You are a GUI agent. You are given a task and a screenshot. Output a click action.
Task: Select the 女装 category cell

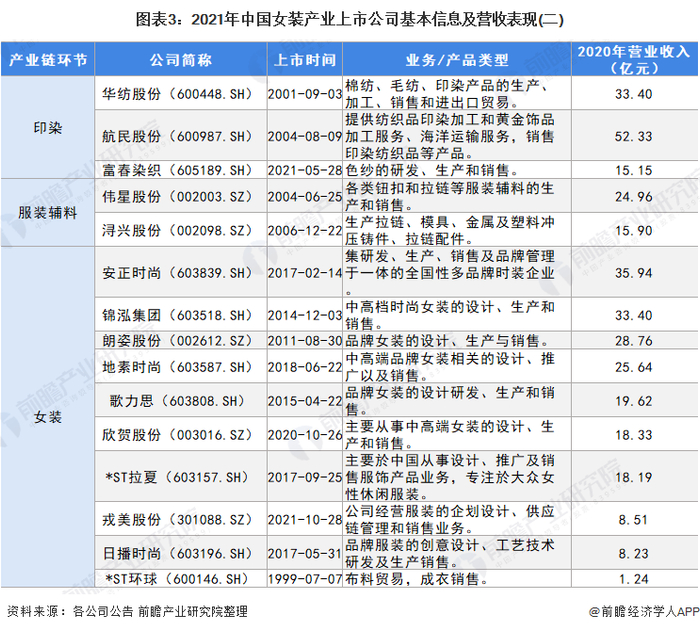(48, 417)
